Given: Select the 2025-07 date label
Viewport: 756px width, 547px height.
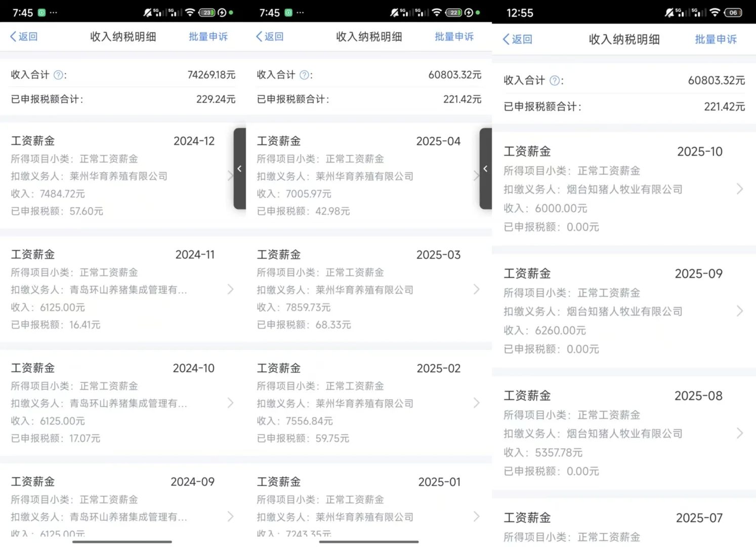Looking at the screenshot, I should pyautogui.click(x=699, y=518).
